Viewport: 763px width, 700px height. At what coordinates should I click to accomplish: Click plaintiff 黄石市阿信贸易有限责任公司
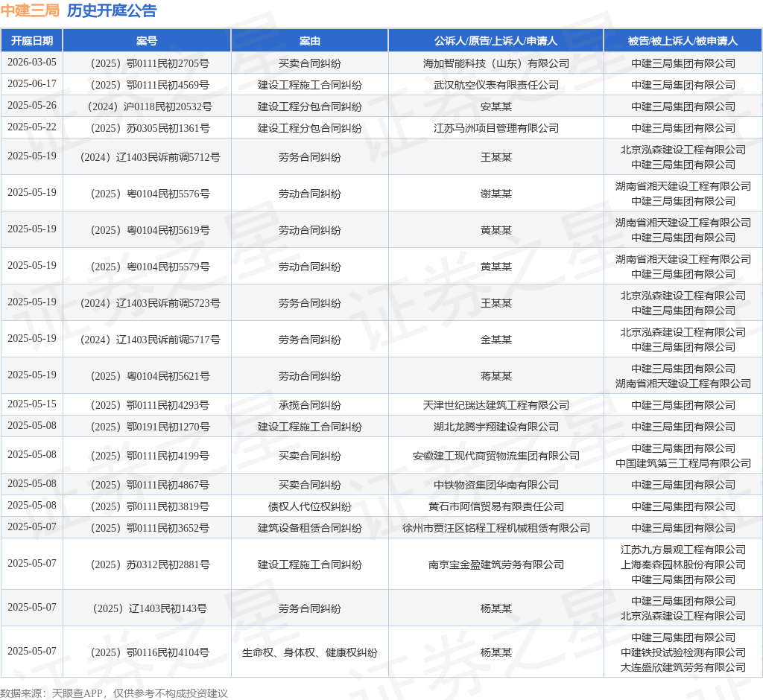pyautogui.click(x=496, y=506)
